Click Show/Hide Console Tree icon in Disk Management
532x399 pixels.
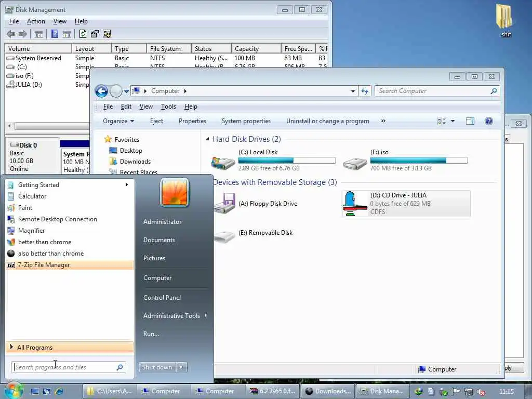click(38, 34)
